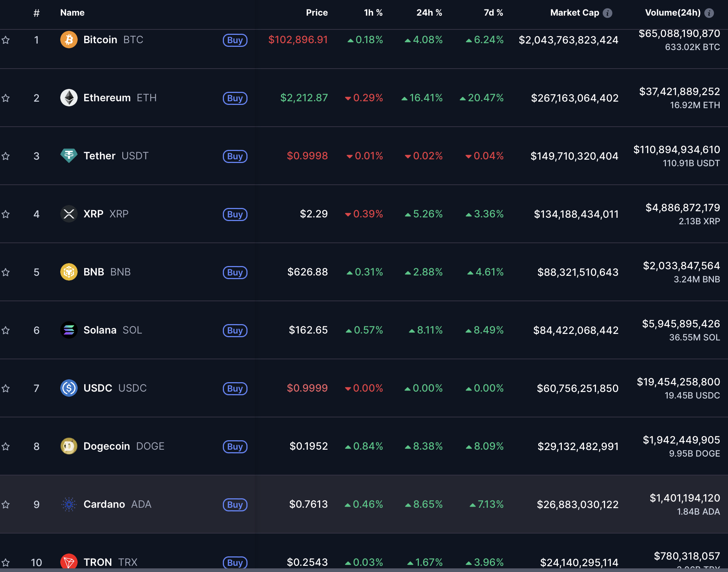Image resolution: width=728 pixels, height=572 pixels.
Task: Sort by the Name column header
Action: click(72, 13)
